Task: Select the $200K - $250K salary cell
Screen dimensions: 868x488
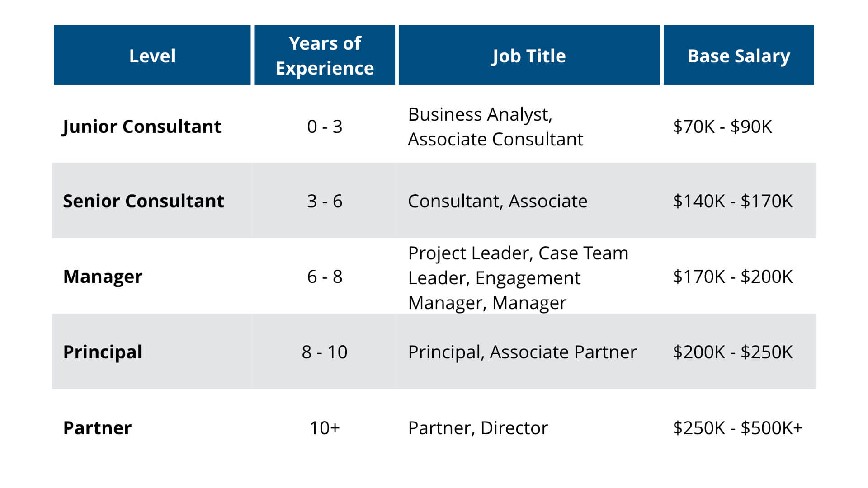Action: (732, 352)
